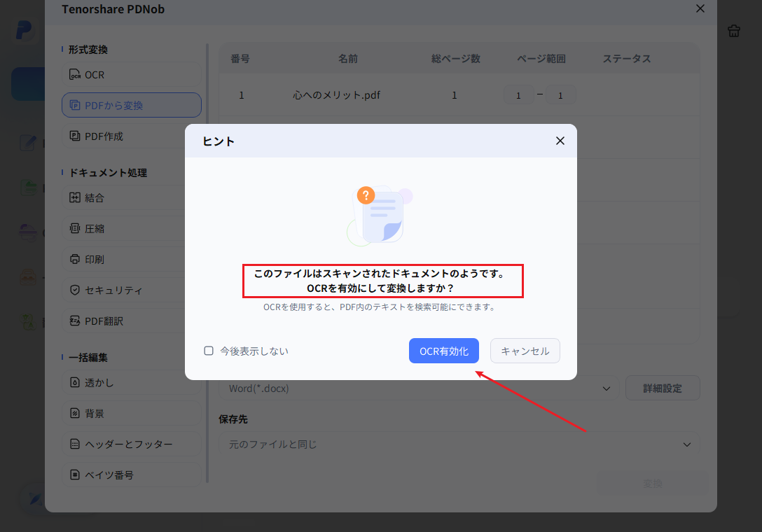Viewport: 762px width, 532px height.
Task: Click the 背景 background icon
Action: (75, 414)
